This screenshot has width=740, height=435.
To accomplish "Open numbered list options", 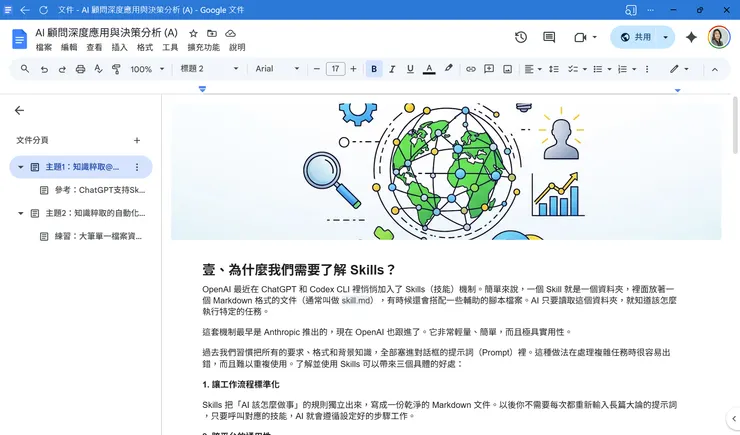I will (x=634, y=69).
